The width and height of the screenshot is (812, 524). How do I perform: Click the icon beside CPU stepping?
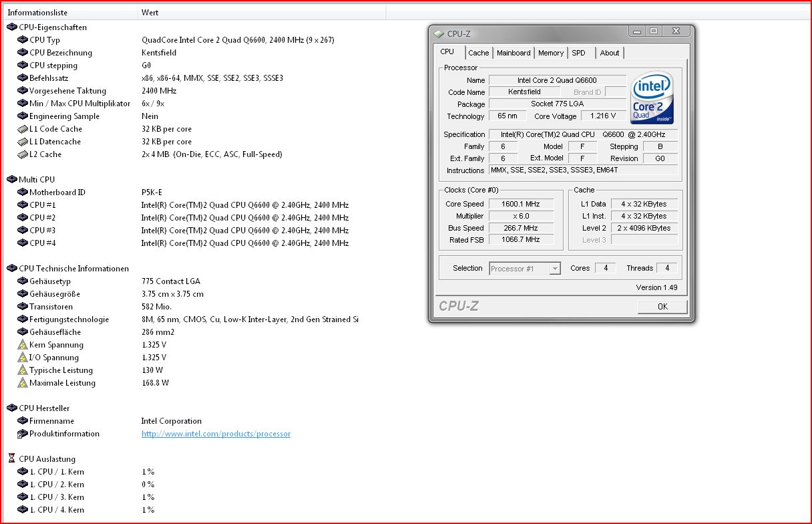click(x=23, y=65)
